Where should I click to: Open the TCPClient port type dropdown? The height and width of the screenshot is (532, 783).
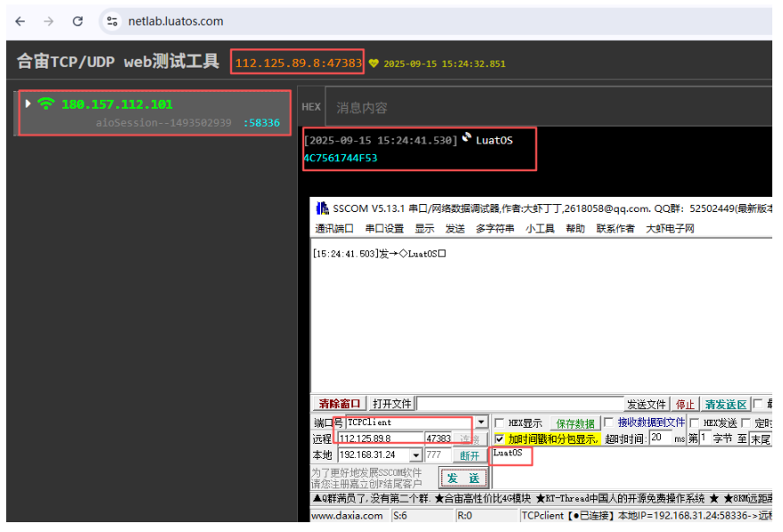click(x=481, y=422)
